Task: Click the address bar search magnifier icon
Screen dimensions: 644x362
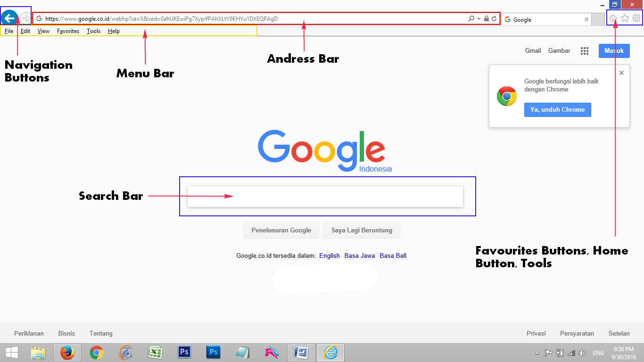Action: point(471,19)
